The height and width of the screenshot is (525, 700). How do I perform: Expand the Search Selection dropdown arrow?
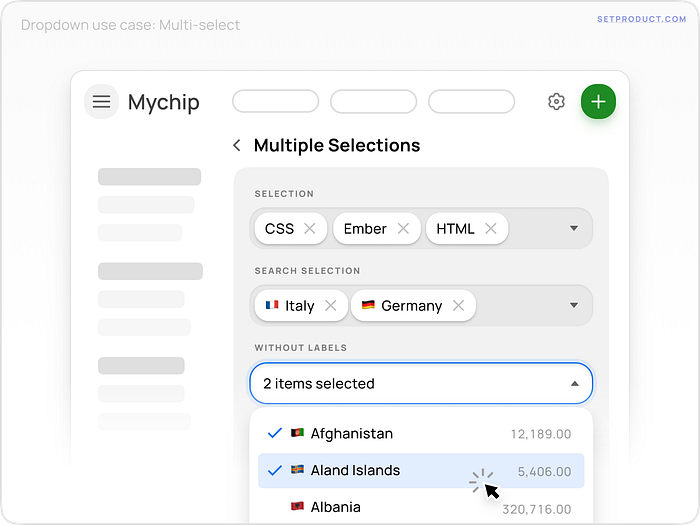tap(574, 306)
